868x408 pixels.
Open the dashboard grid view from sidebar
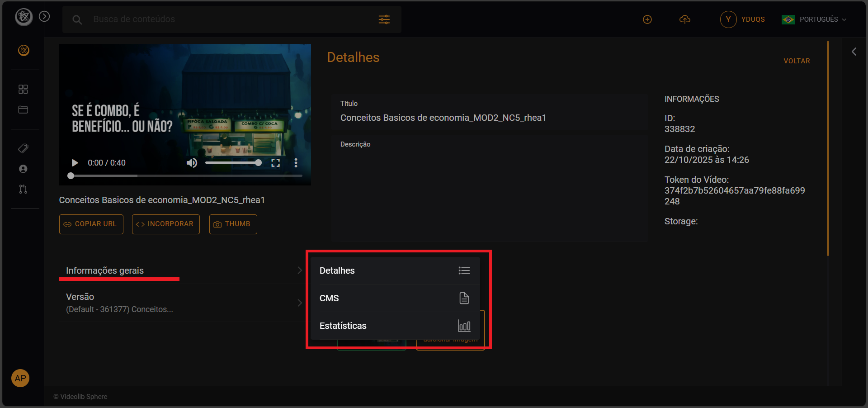point(23,89)
